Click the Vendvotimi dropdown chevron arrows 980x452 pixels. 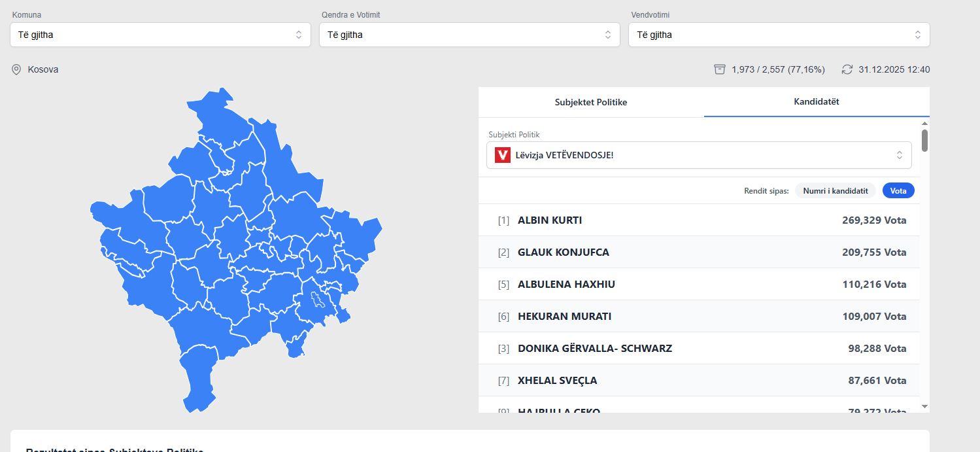918,35
